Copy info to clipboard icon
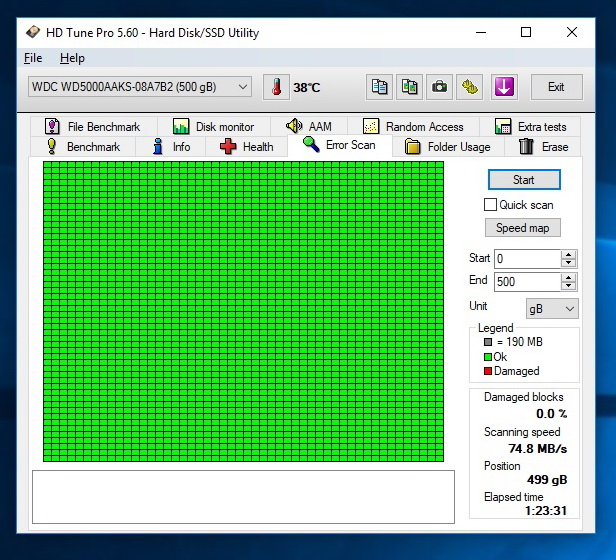This screenshot has height=560, width=616. point(379,87)
